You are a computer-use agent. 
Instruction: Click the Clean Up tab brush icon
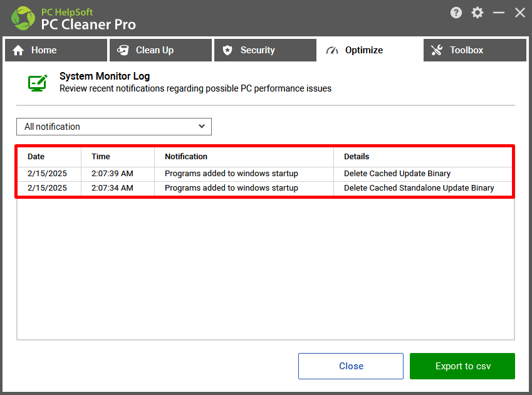pyautogui.click(x=123, y=50)
